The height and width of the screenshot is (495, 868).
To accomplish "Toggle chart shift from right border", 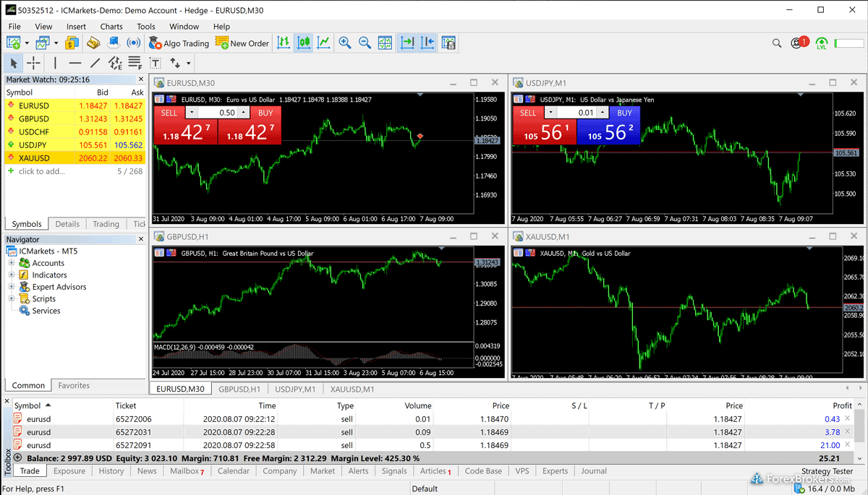I will (427, 43).
